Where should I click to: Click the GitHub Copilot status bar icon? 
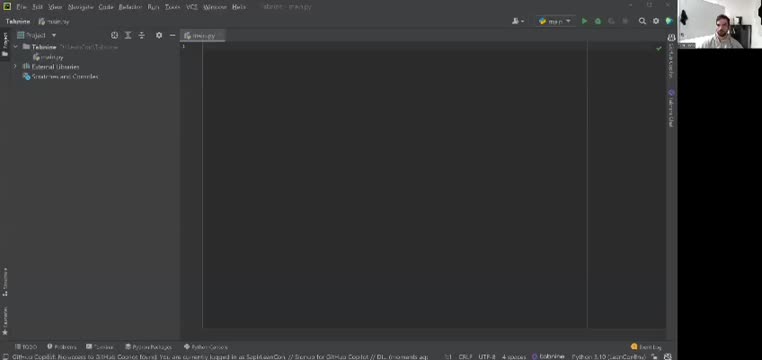[x=668, y=357]
